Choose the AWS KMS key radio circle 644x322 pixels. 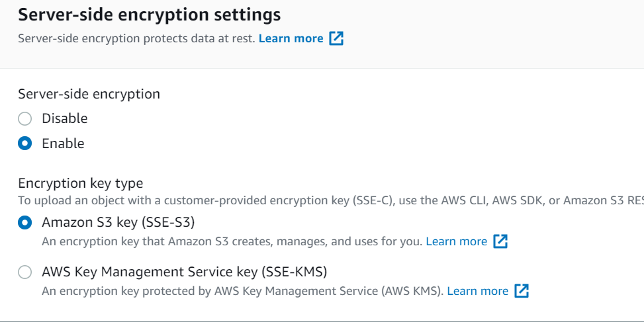pyautogui.click(x=24, y=272)
